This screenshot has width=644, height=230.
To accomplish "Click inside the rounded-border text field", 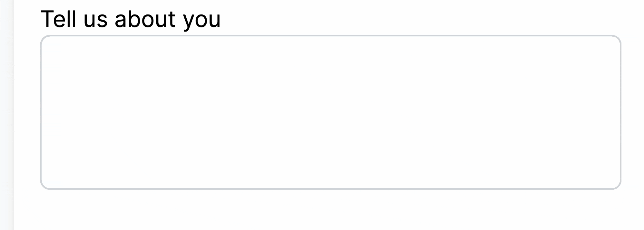I will pyautogui.click(x=330, y=112).
